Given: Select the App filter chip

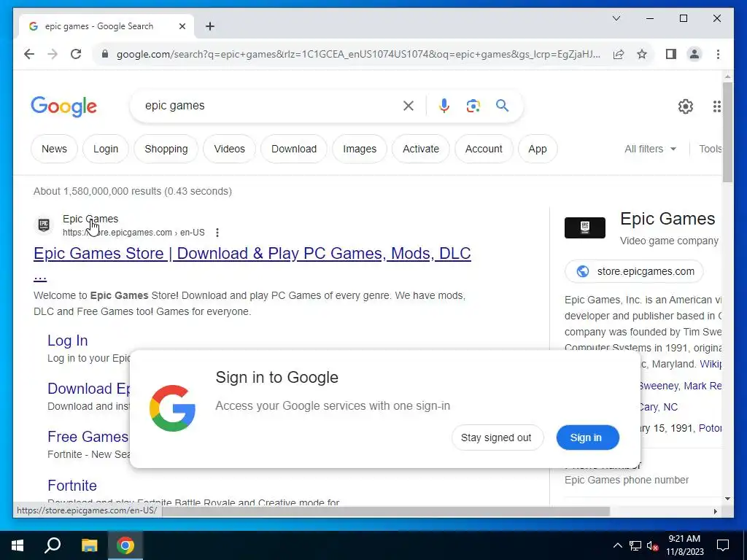Looking at the screenshot, I should pyautogui.click(x=538, y=149).
